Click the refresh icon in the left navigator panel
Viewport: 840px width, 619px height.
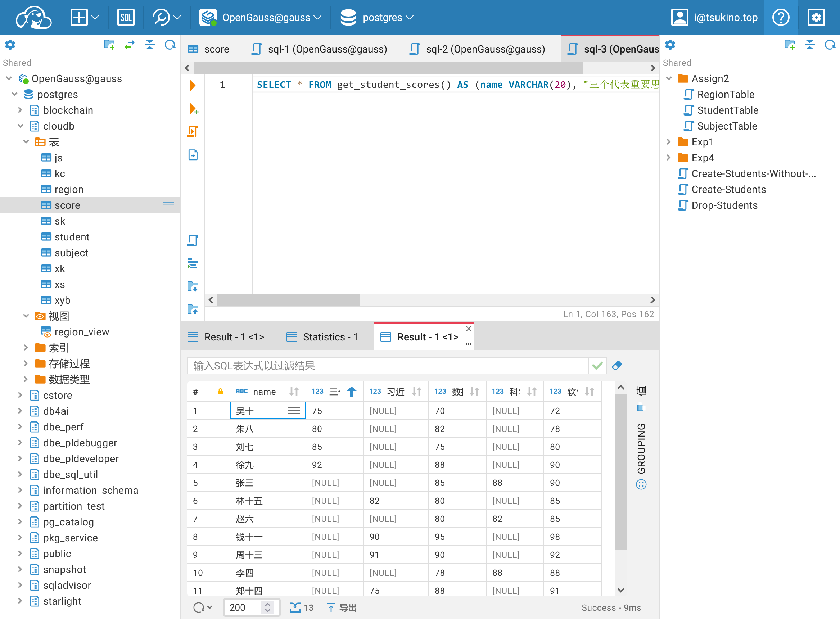[x=170, y=45]
